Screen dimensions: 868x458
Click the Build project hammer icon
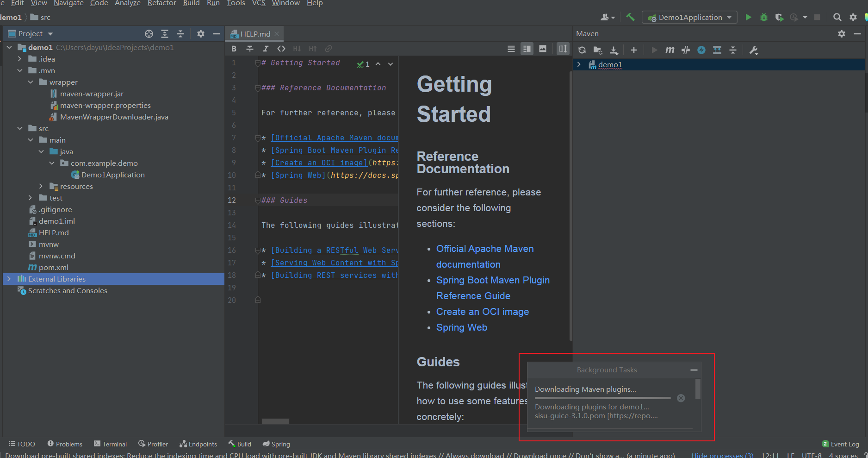click(630, 17)
